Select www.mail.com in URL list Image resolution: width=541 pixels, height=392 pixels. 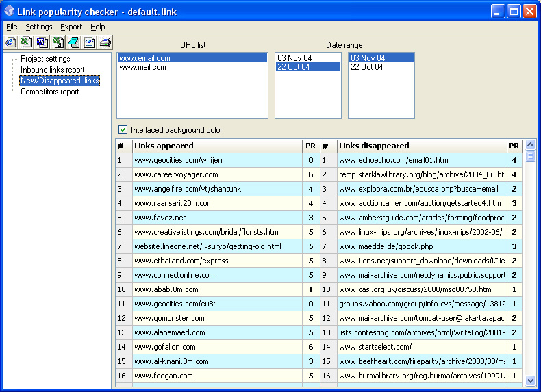(143, 67)
